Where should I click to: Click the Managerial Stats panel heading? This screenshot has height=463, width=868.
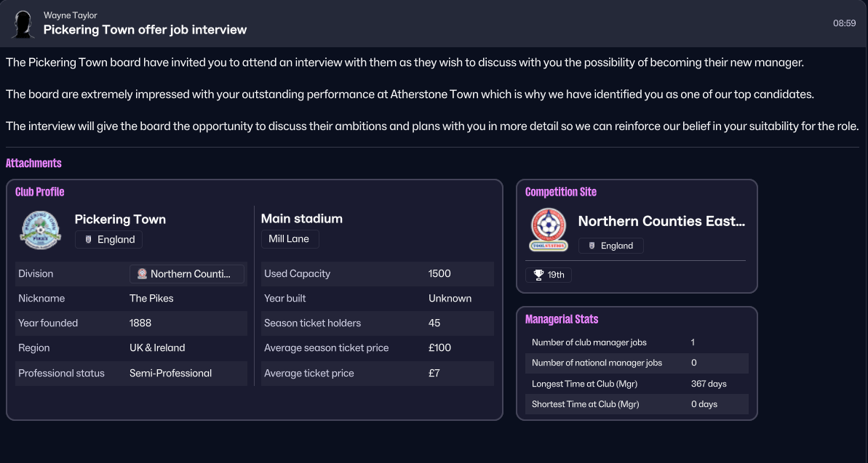(562, 319)
